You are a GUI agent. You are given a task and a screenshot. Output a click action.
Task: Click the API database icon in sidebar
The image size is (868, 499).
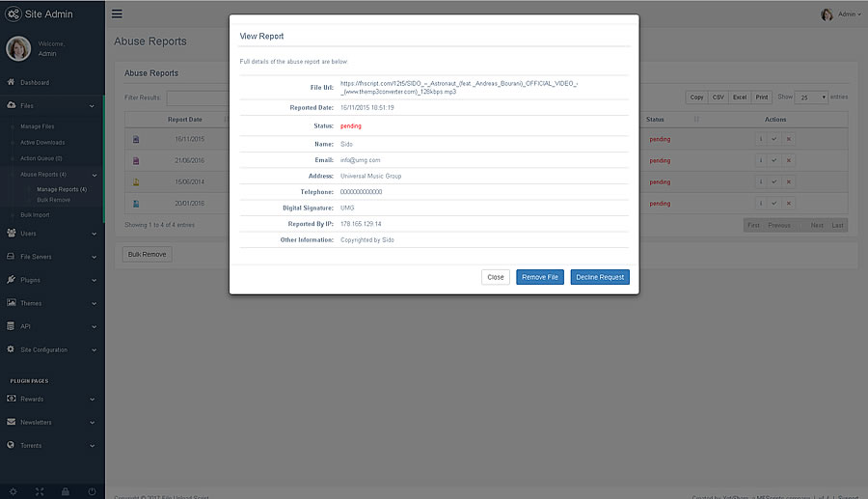coord(11,326)
